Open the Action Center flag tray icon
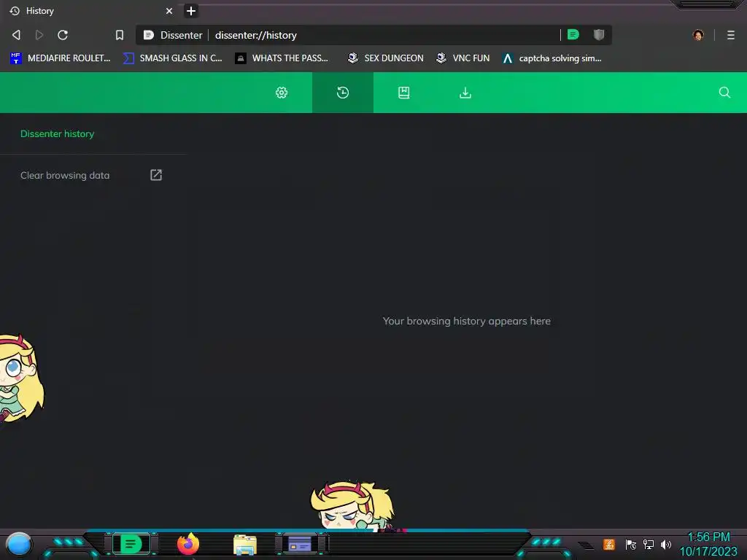 (631, 544)
